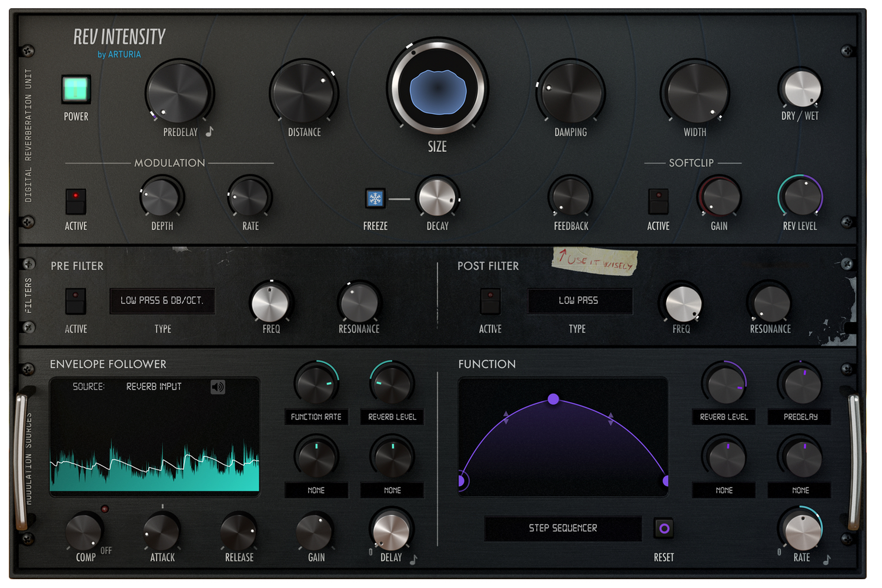This screenshot has width=882, height=588.
Task: Click the envelope follower waveform display
Action: tap(155, 437)
